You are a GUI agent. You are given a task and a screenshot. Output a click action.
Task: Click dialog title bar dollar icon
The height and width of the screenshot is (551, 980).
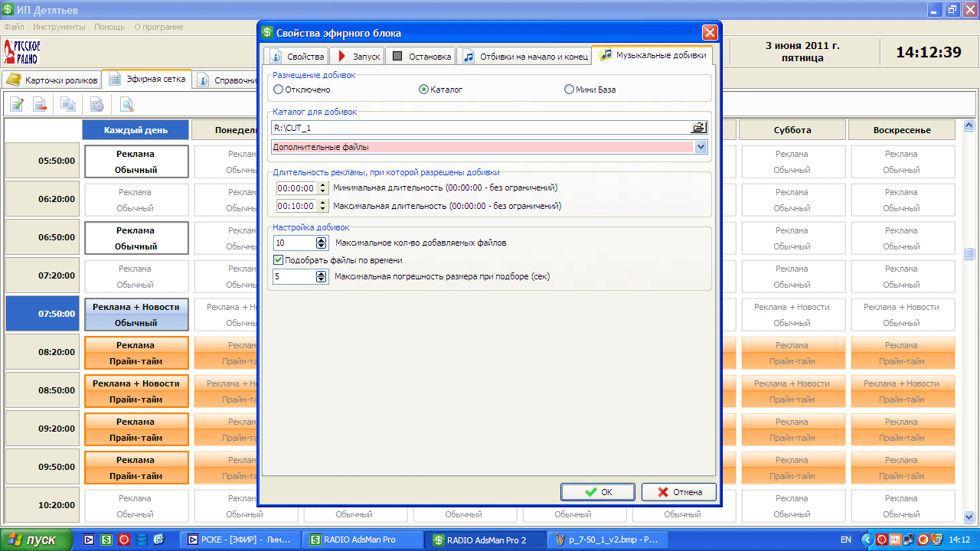click(x=267, y=33)
